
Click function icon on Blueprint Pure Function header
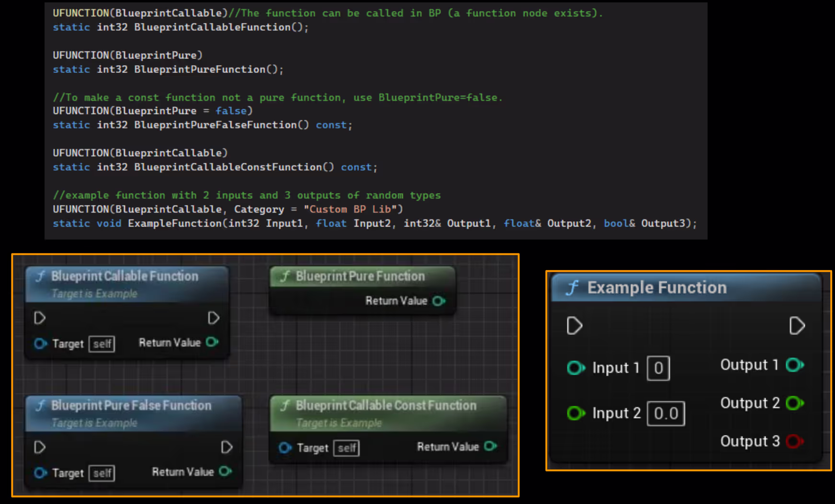(x=286, y=276)
